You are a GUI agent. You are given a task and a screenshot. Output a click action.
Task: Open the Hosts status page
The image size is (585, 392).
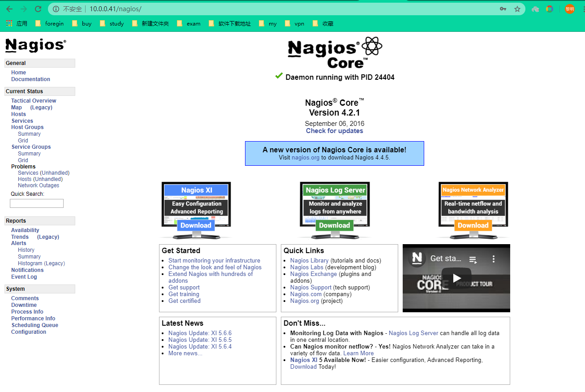[x=18, y=114]
